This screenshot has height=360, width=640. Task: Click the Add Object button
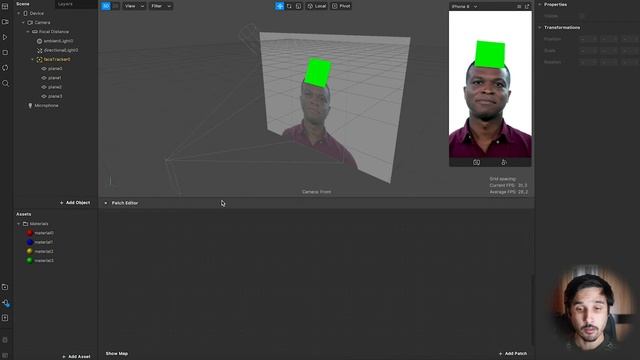pos(75,203)
